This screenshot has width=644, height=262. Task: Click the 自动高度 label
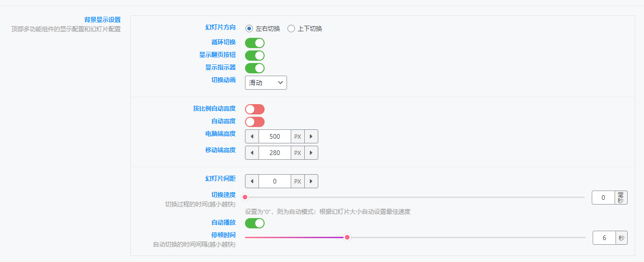[224, 121]
